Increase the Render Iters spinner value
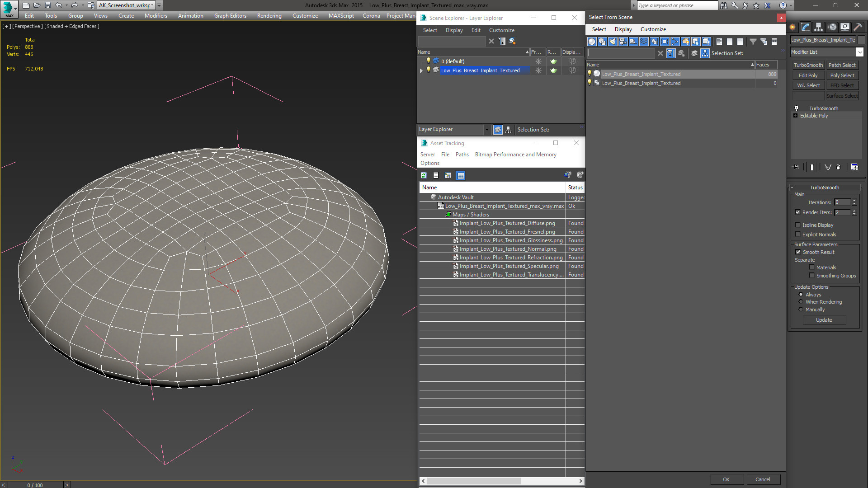 854,211
